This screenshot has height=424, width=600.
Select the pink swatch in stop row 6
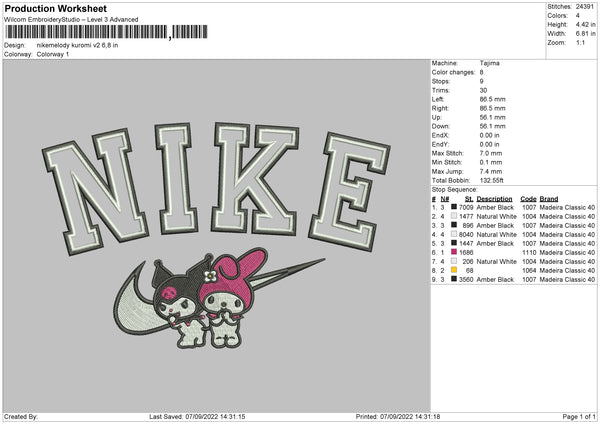pyautogui.click(x=454, y=252)
